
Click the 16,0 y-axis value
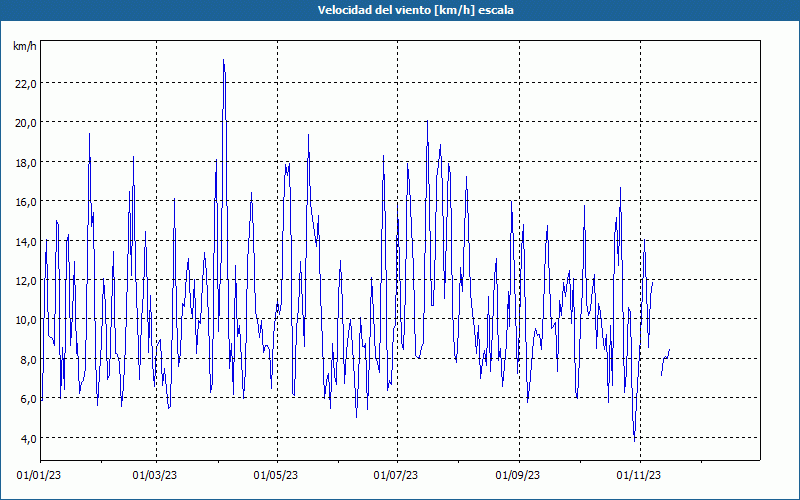[26, 202]
